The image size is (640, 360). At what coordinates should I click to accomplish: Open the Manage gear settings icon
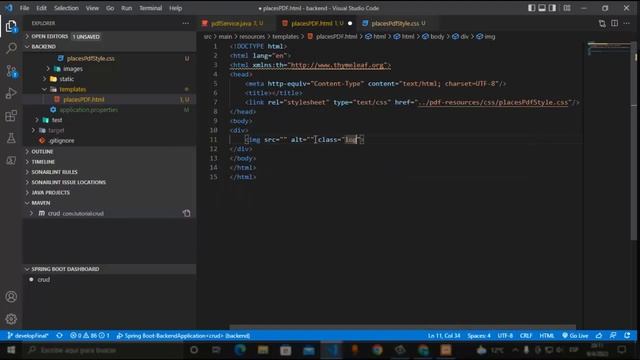(11, 319)
